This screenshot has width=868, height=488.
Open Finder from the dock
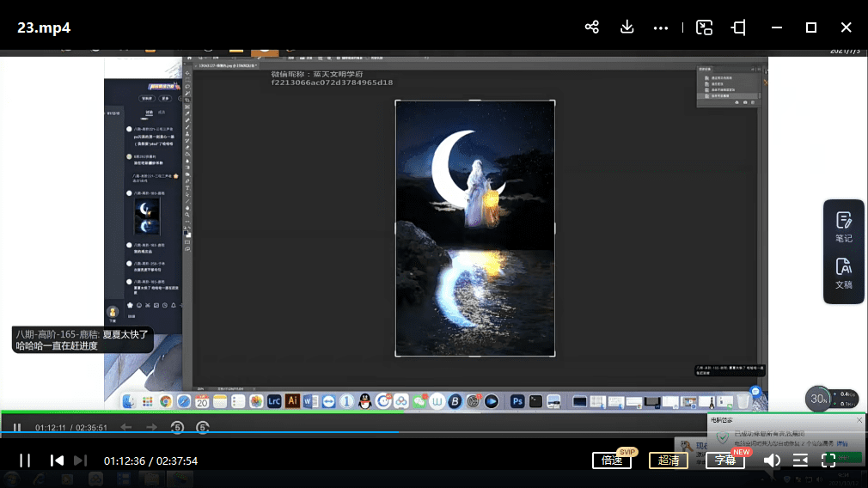click(x=129, y=402)
